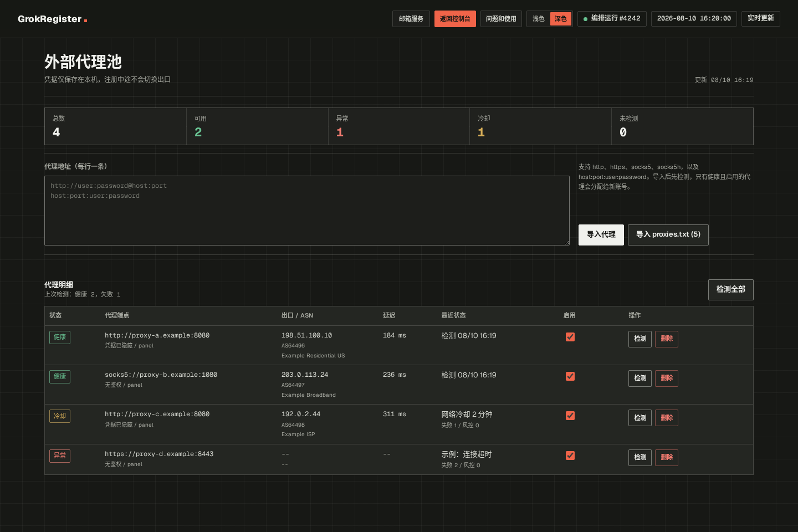Image resolution: width=798 pixels, height=532 pixels.
Task: Switch theme to 深色
Action: click(x=561, y=19)
